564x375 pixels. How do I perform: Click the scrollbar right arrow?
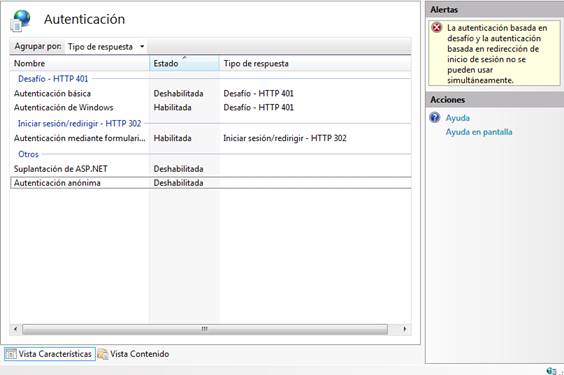coord(404,329)
